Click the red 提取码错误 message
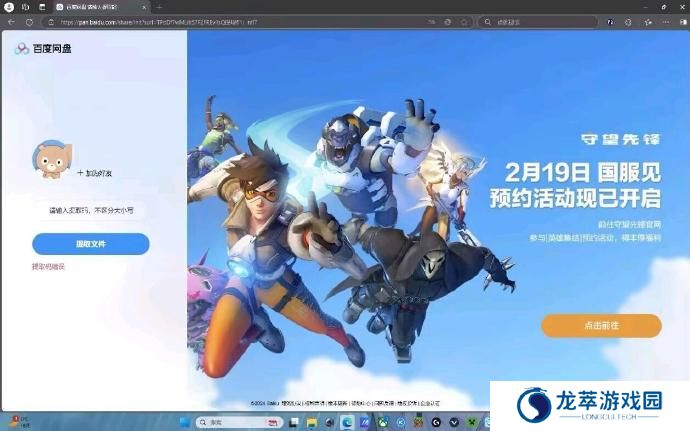The image size is (690, 431). pos(48,266)
